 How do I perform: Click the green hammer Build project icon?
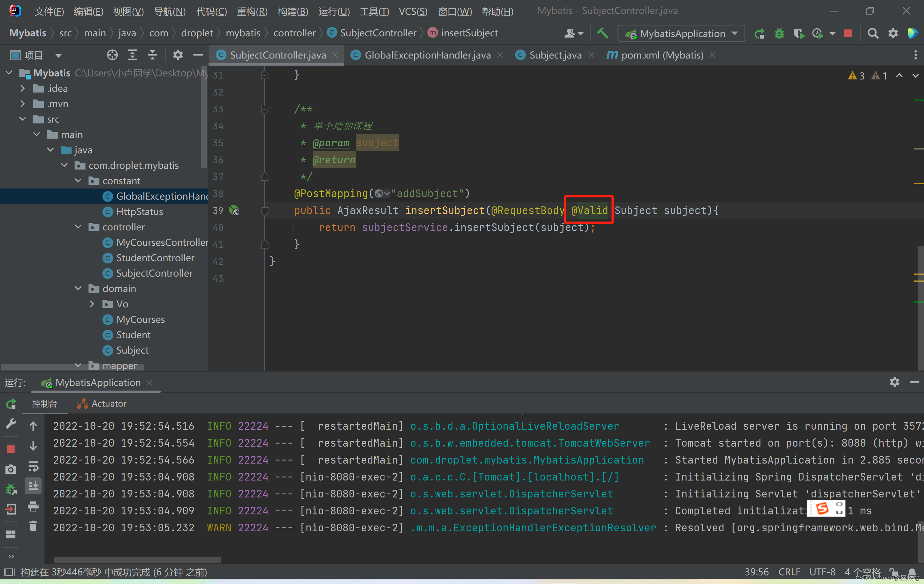click(x=602, y=33)
